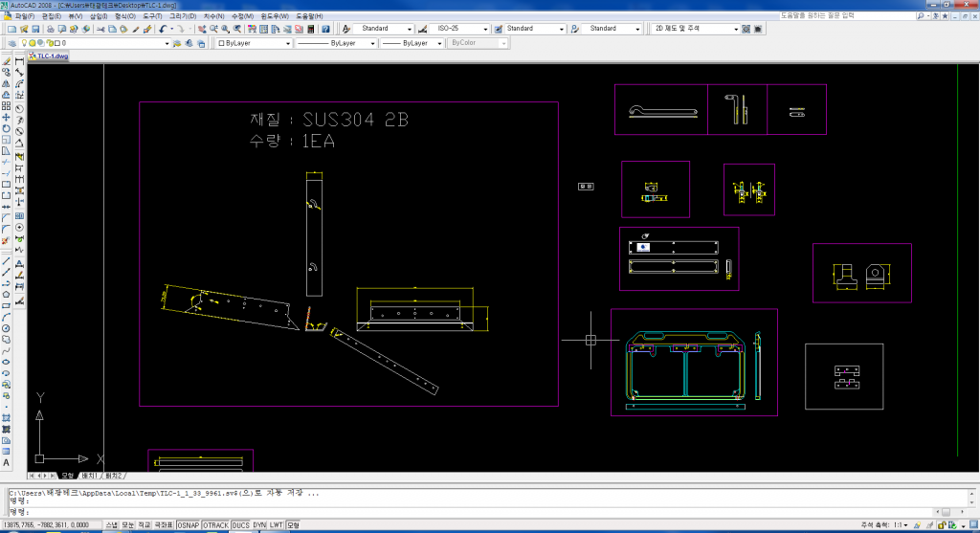Toggle LWT lineweight display
Image resolution: width=980 pixels, height=533 pixels.
[277, 525]
